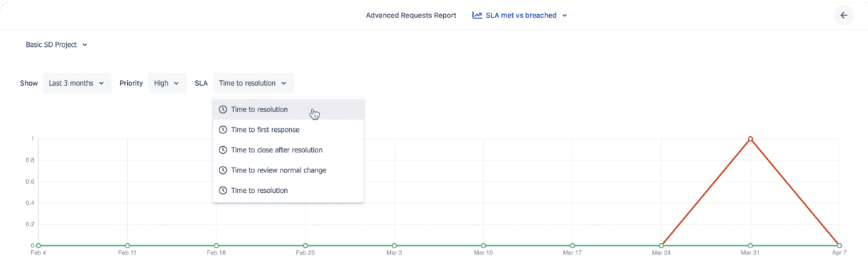The width and height of the screenshot is (868, 278).
Task: Click the red breached peak point at Mar 31
Action: tap(750, 139)
